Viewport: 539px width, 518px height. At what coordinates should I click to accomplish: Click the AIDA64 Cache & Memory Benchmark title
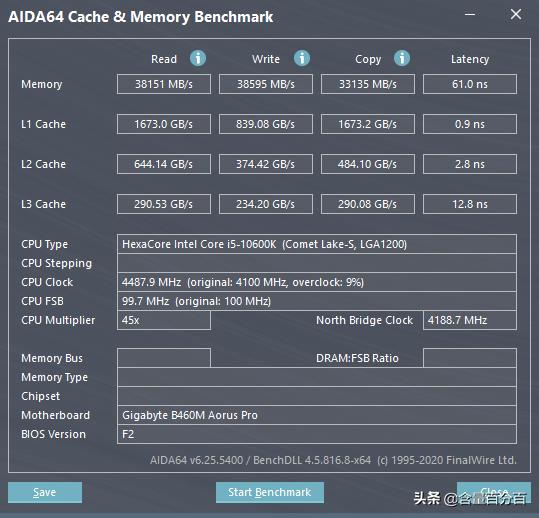tap(141, 17)
